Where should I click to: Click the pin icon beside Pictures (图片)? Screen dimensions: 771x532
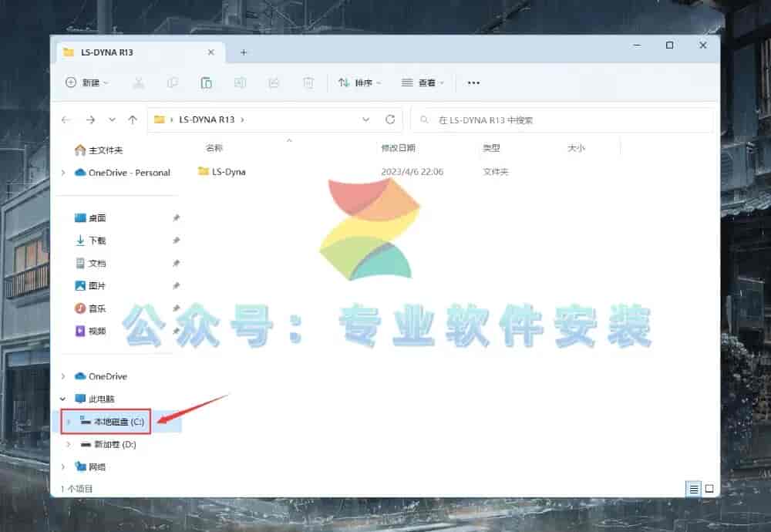coord(176,286)
